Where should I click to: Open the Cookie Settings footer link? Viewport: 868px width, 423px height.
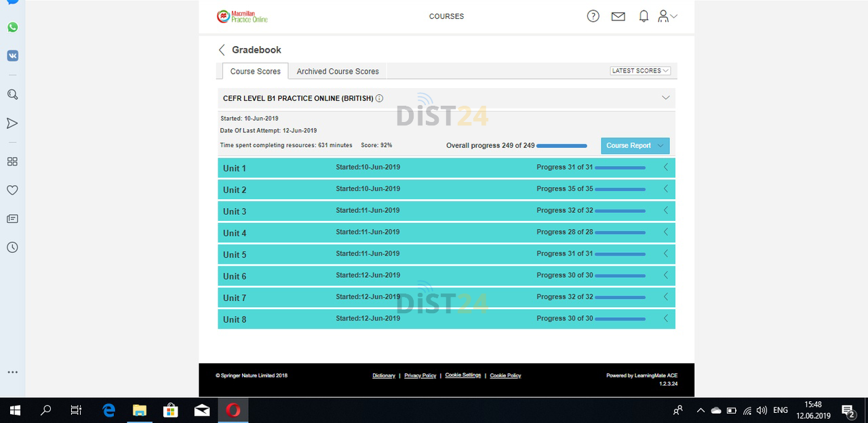462,375
